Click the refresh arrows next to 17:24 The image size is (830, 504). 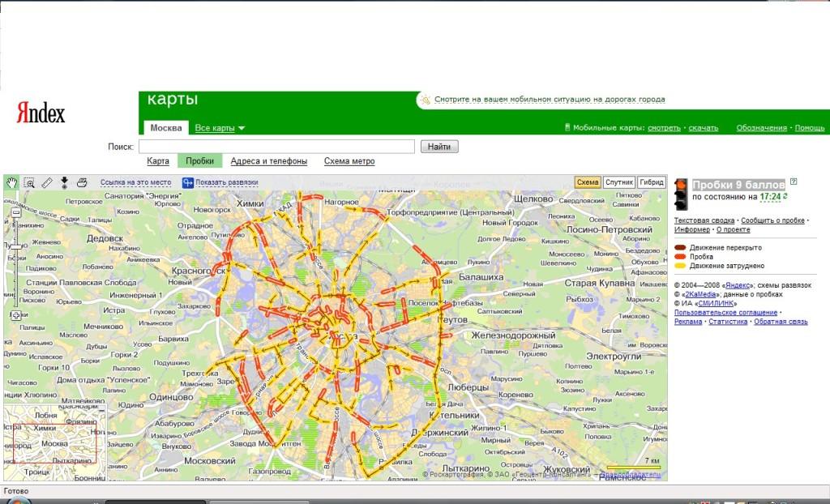click(785, 196)
